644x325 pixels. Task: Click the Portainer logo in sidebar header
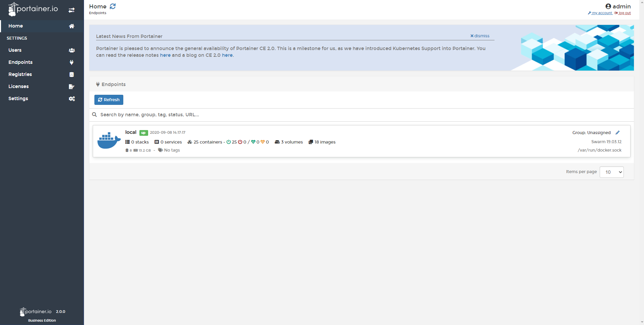point(33,9)
